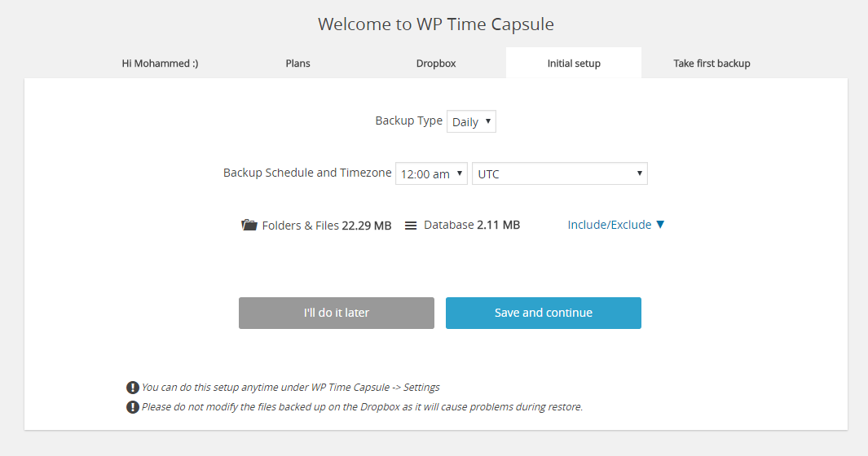Switch to the Dropbox tab
The height and width of the screenshot is (456, 868).
click(x=436, y=63)
